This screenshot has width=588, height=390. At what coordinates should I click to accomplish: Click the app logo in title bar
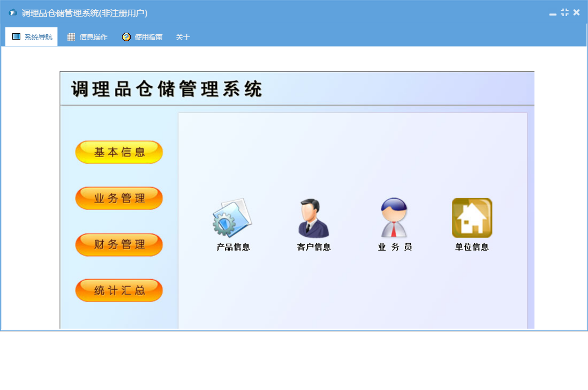coord(13,13)
